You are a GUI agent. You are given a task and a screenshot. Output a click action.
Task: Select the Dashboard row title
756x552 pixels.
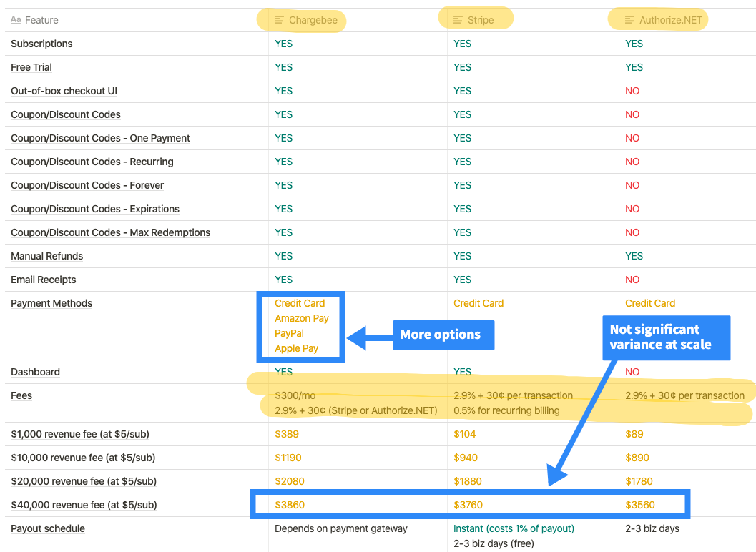coord(35,373)
